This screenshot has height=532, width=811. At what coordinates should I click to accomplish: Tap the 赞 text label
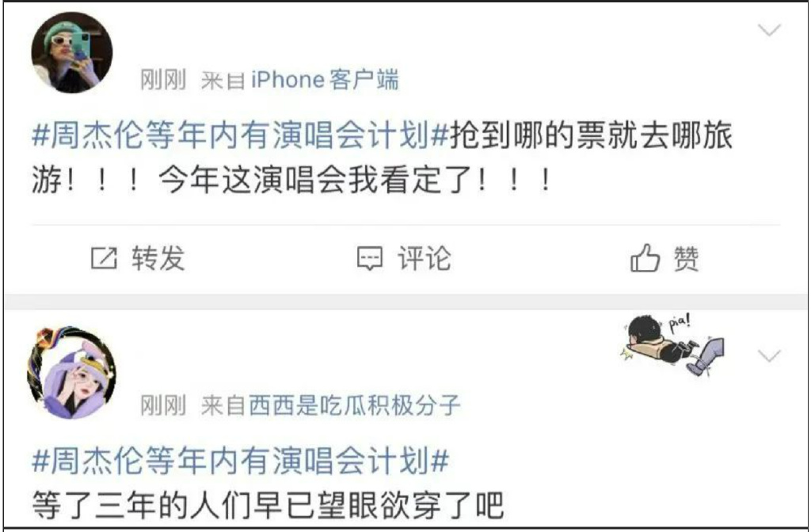(686, 258)
